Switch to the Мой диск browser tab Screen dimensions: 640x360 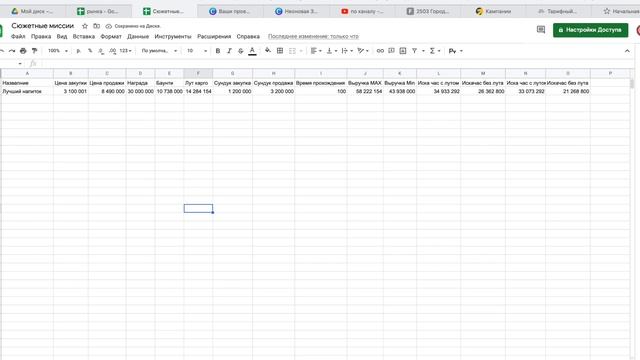[33, 11]
